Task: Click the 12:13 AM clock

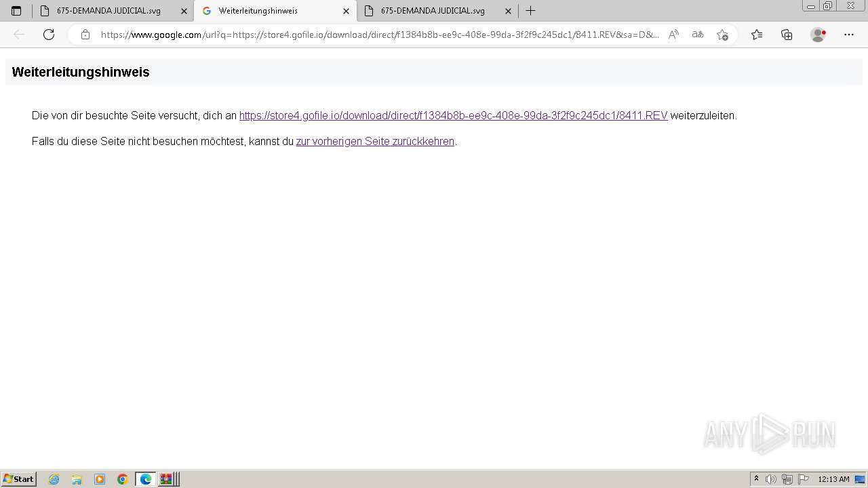Action: 833,479
